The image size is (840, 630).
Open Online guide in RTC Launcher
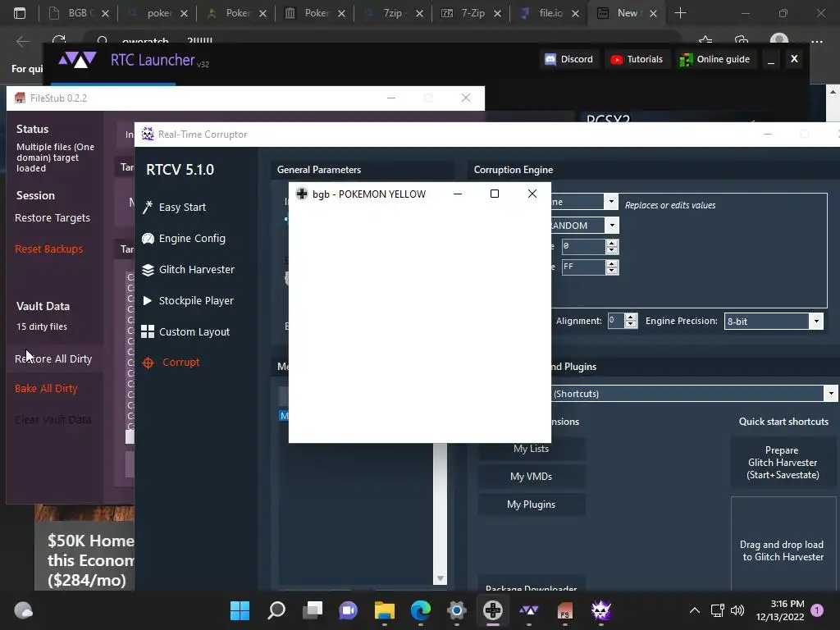[714, 59]
